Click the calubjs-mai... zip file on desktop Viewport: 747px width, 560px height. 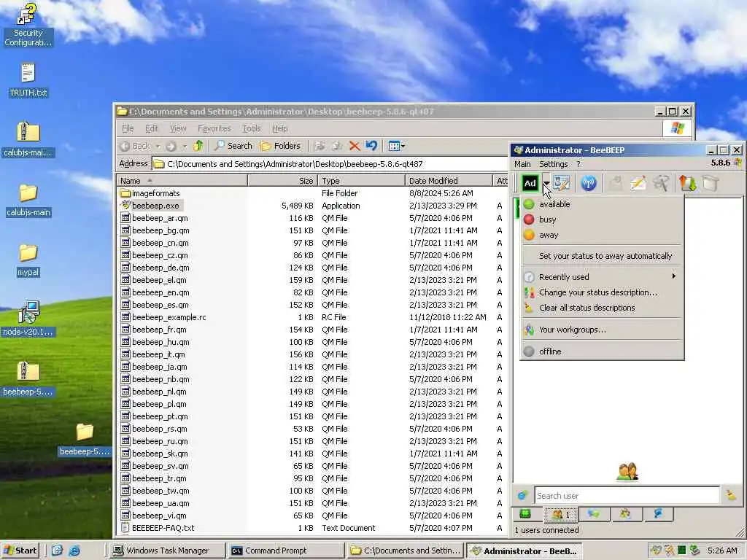(x=28, y=139)
